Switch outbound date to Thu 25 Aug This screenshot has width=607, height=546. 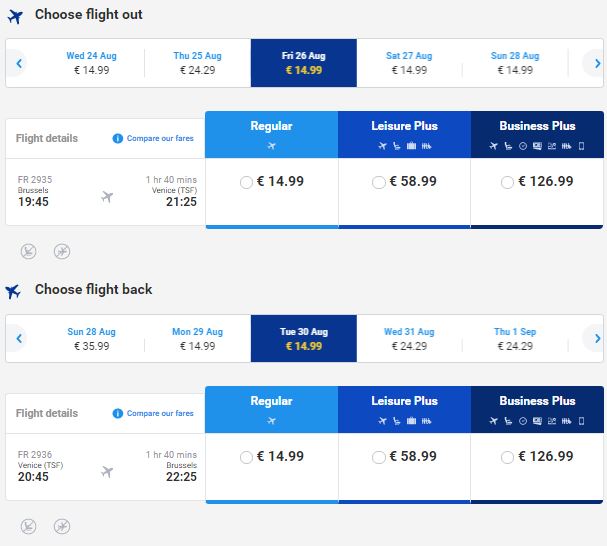[197, 63]
